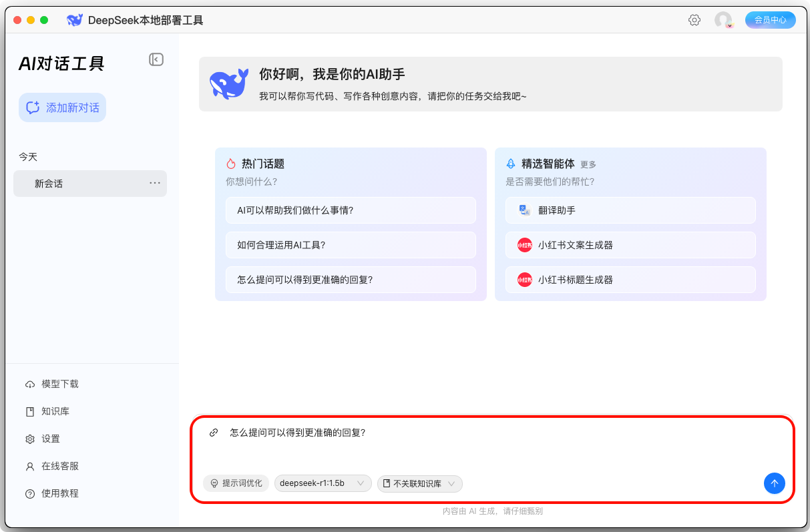Click the DeepSeek whale logo in title bar

click(x=75, y=20)
